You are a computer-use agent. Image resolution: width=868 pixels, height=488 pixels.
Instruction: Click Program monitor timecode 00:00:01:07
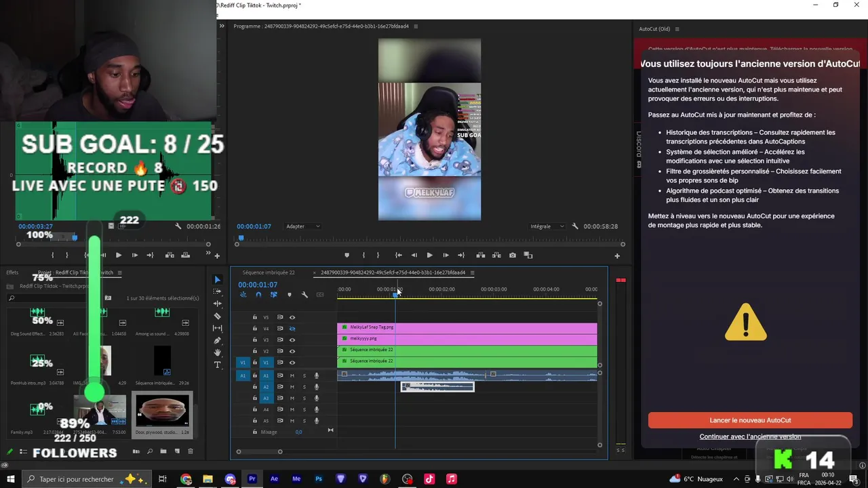click(254, 226)
